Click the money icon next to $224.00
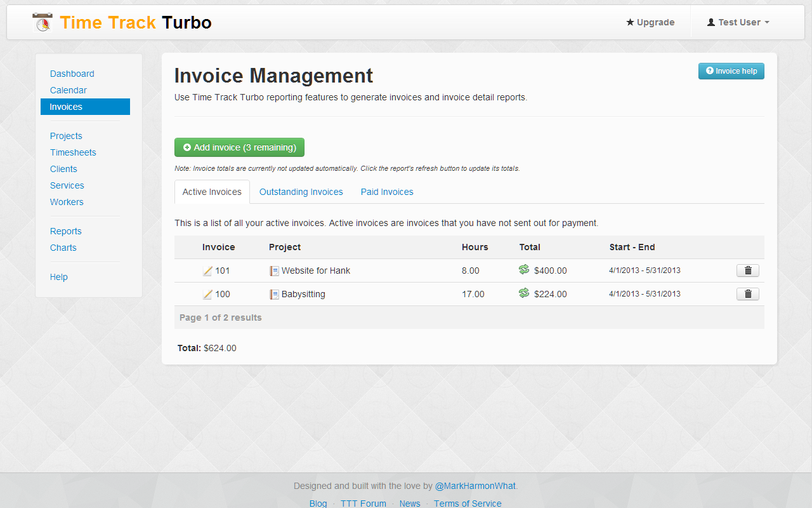 (x=523, y=293)
